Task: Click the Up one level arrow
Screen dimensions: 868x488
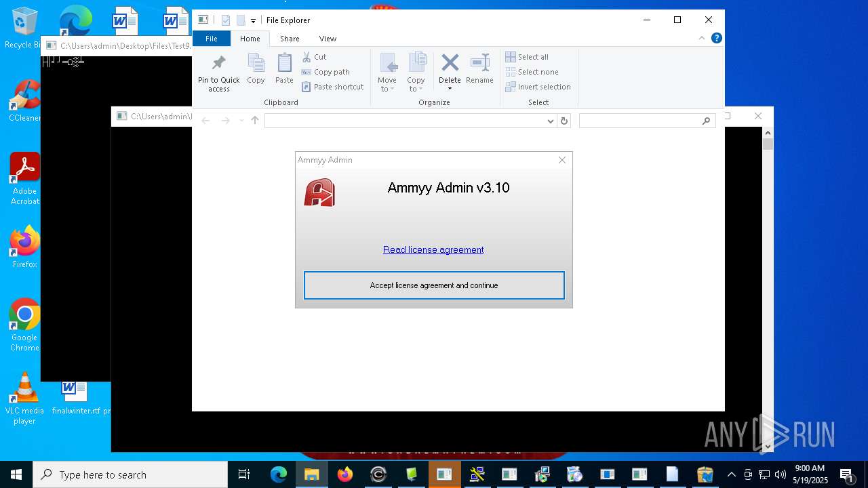Action: [255, 121]
